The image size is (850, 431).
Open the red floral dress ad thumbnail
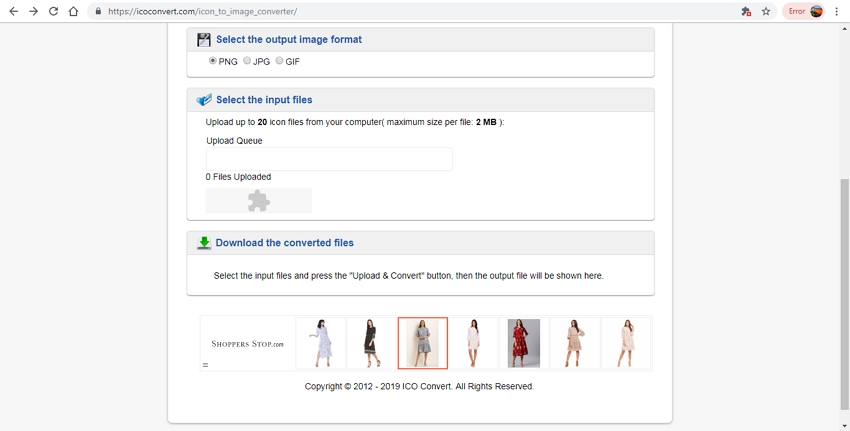coord(524,343)
